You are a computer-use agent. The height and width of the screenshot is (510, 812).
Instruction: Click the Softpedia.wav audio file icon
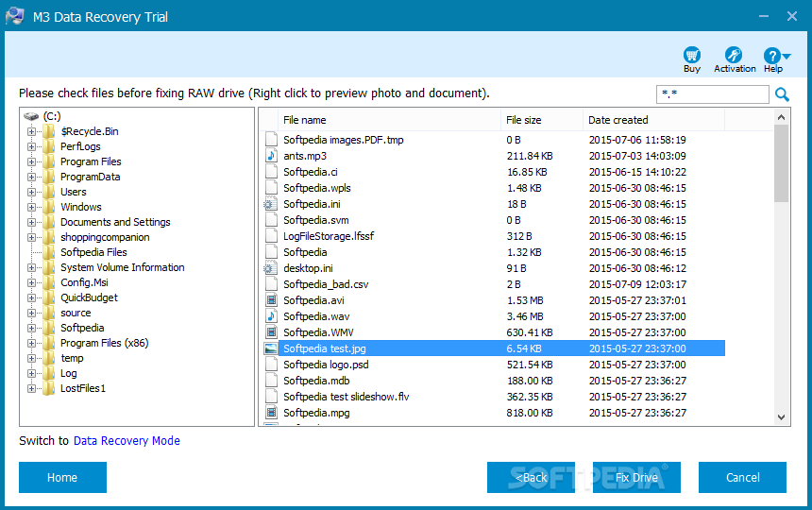[271, 316]
